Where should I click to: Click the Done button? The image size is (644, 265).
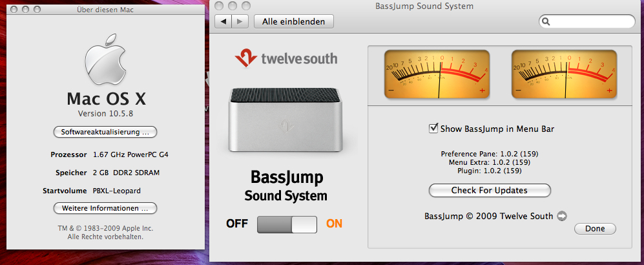pyautogui.click(x=595, y=229)
